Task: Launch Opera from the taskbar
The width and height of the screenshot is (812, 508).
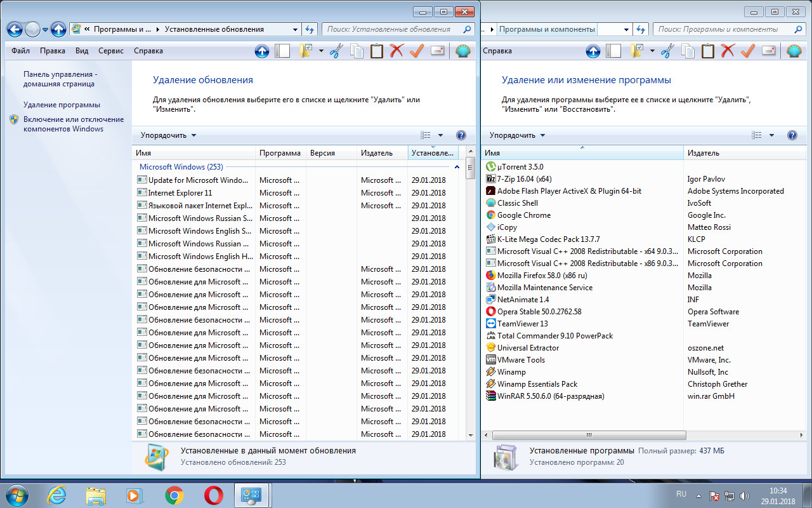Action: 214,495
